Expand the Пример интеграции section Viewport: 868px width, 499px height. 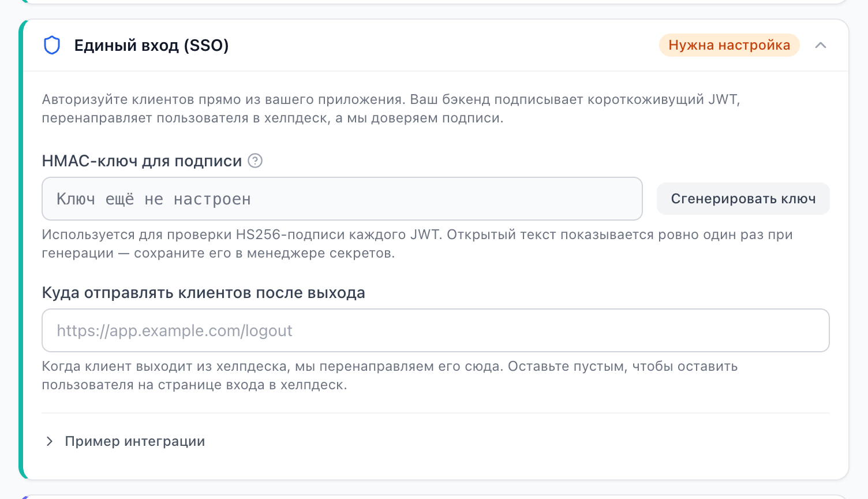pos(125,441)
